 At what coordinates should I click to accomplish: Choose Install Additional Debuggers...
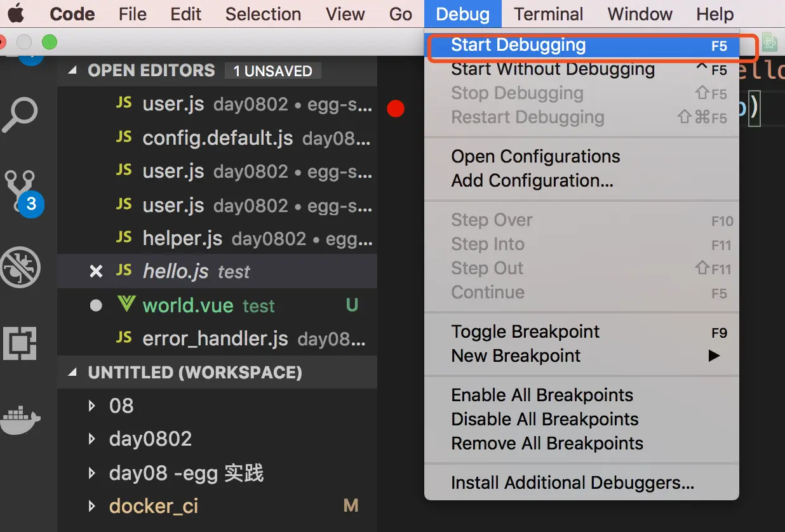coord(582,482)
